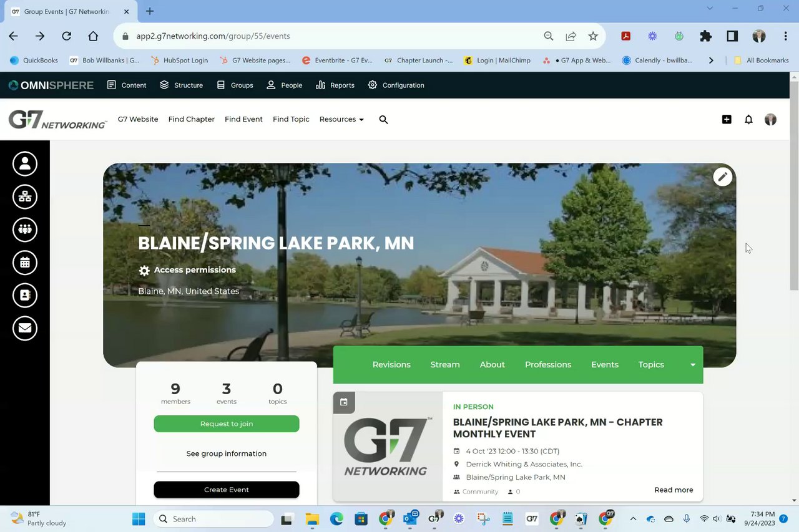Screen dimensions: 799x532
Task: Show more bookmarks with chevron
Action: 711,60
